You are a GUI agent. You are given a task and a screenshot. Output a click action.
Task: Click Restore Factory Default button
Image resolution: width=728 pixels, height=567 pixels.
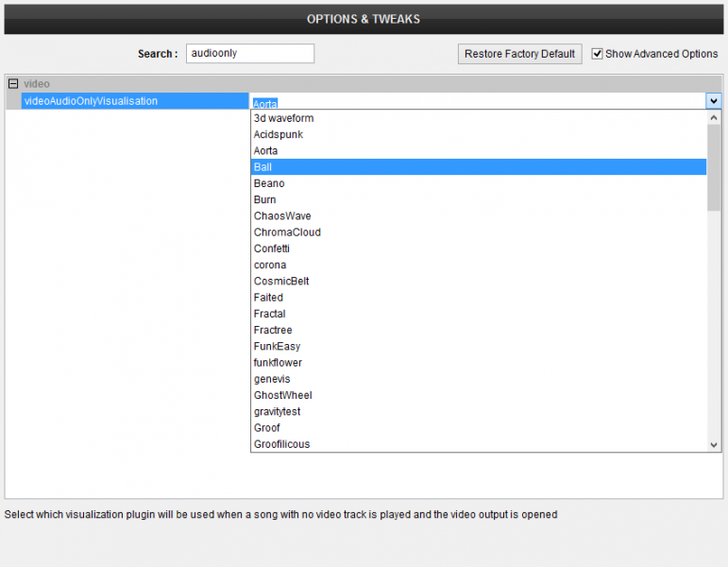[x=519, y=54]
